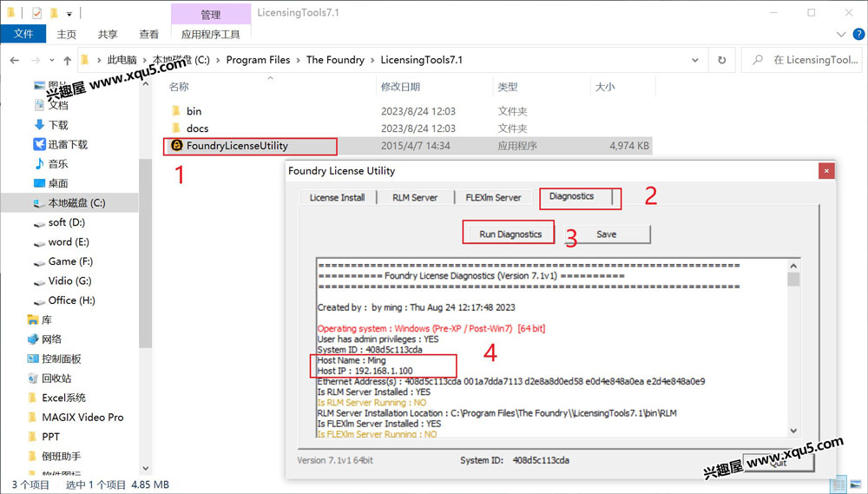The height and width of the screenshot is (494, 868).
Task: Click The Foundry in breadcrumb path
Action: pos(335,60)
